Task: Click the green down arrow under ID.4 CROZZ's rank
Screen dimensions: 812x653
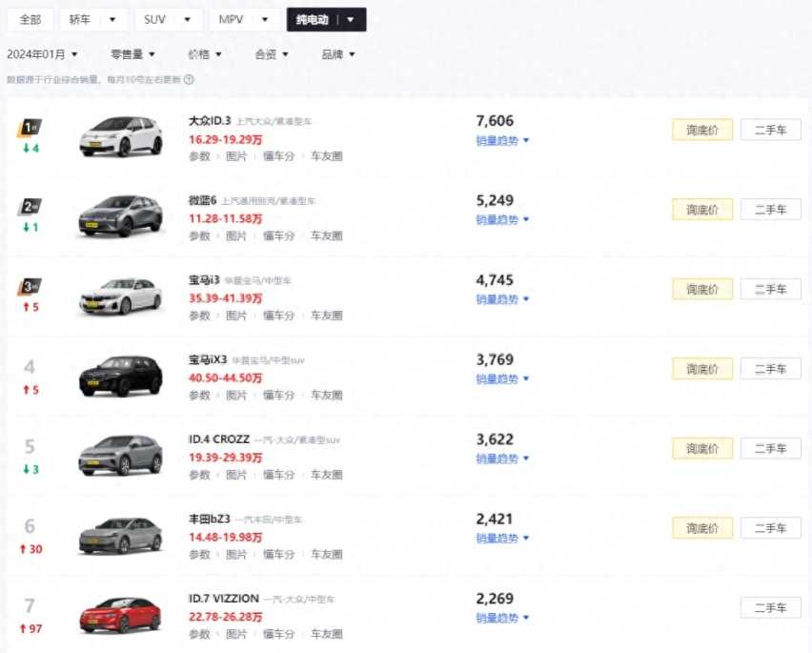Action: [x=27, y=467]
